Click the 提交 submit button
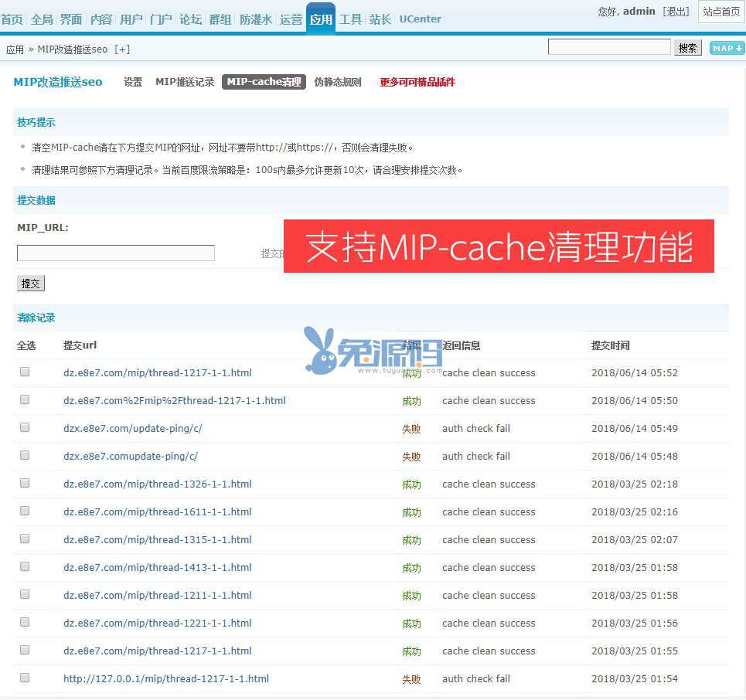The image size is (746, 700). 31,284
